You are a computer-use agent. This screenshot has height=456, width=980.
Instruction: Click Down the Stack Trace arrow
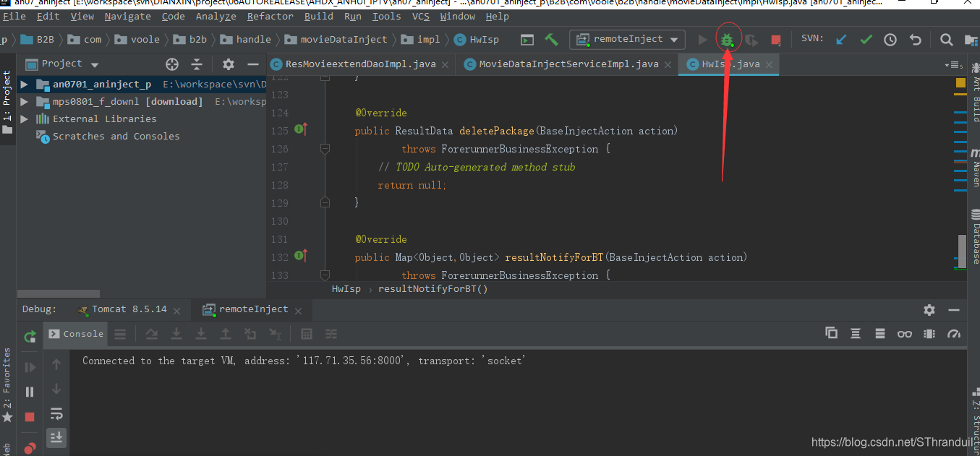56,390
